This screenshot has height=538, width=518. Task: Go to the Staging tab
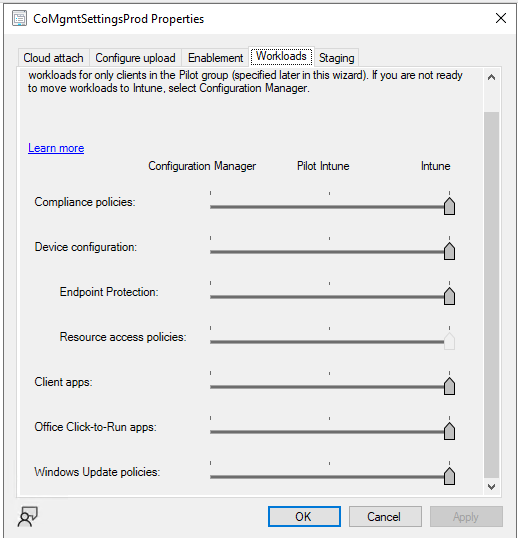point(336,58)
